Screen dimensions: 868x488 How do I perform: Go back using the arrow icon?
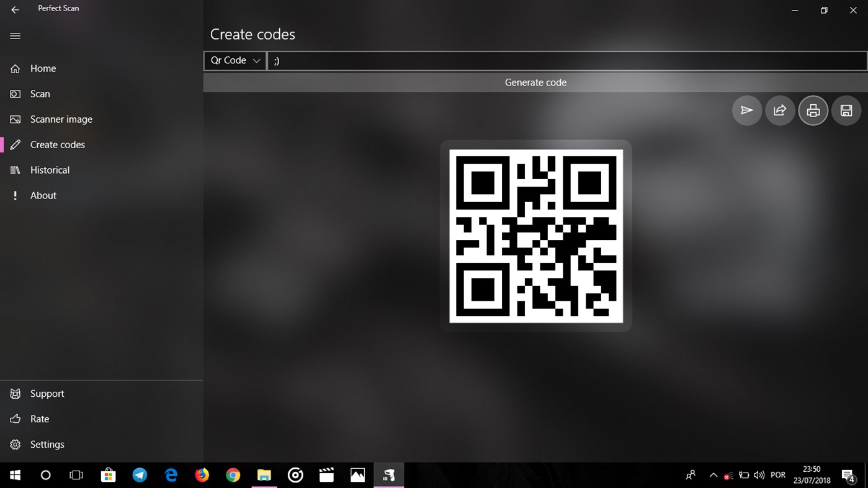click(15, 9)
